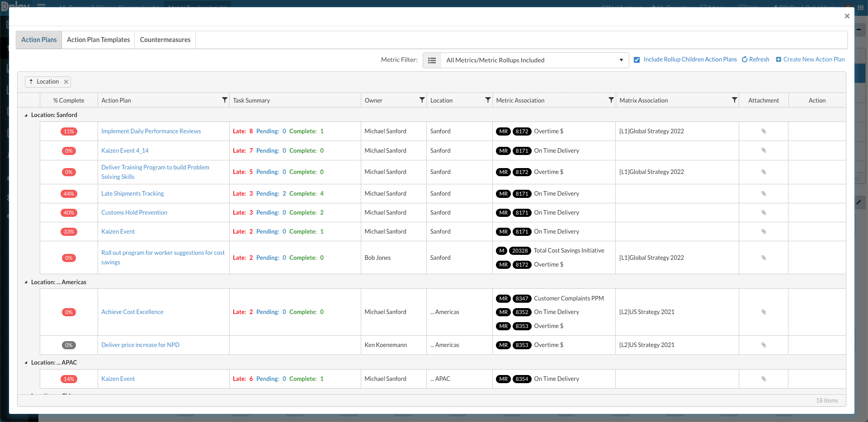This screenshot has width=868, height=422.
Task: Click the paperclip on the Kaizen Event 4_14 row
Action: pyautogui.click(x=764, y=150)
